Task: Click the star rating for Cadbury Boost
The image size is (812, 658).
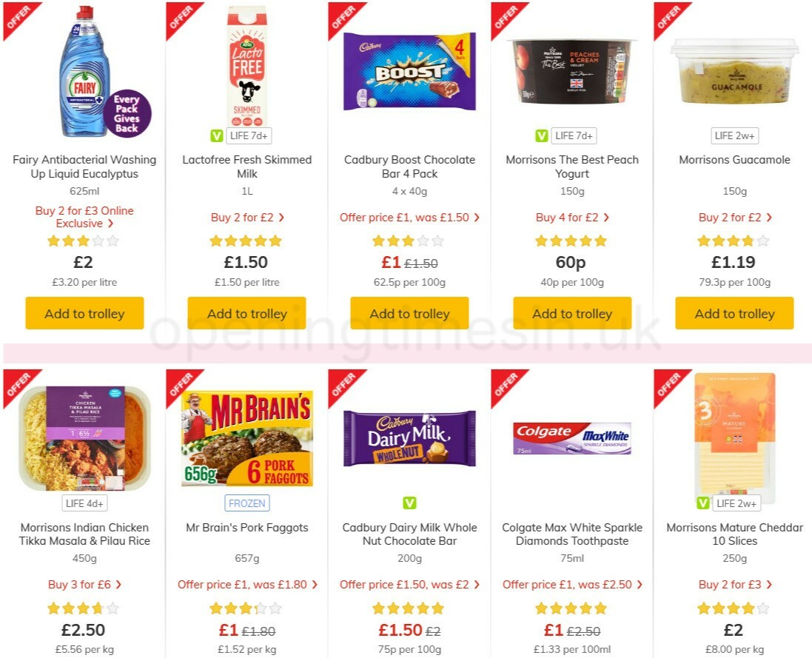Action: click(409, 240)
